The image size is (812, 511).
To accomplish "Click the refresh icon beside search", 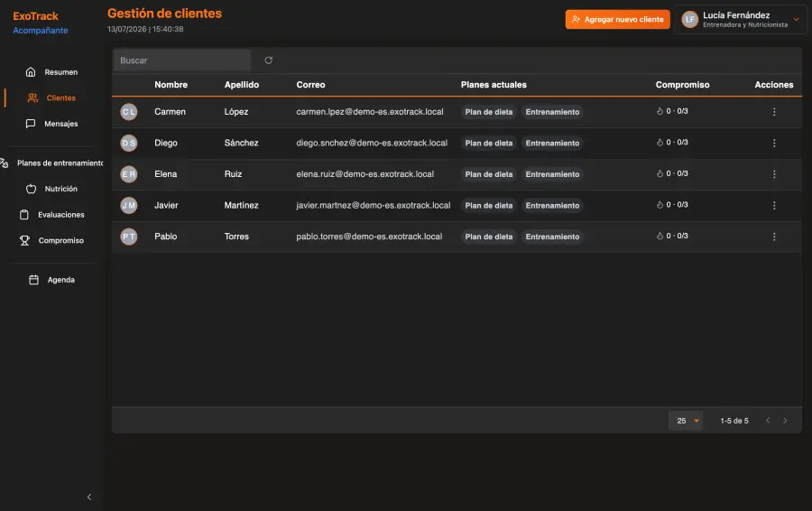I will (268, 60).
